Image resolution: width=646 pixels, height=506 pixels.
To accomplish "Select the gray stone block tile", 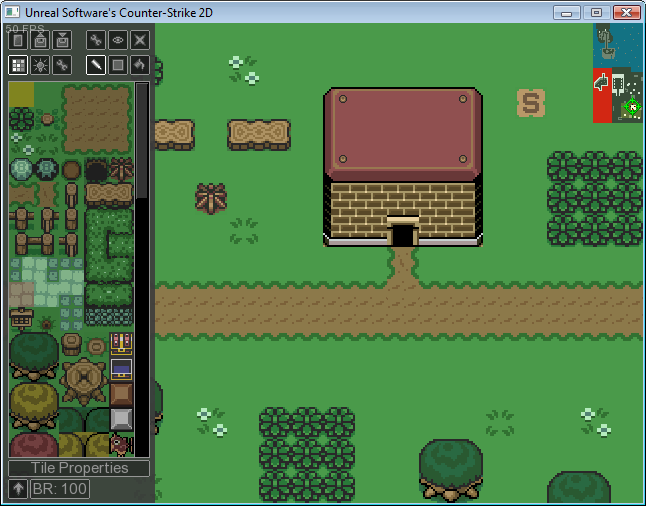I will [121, 419].
